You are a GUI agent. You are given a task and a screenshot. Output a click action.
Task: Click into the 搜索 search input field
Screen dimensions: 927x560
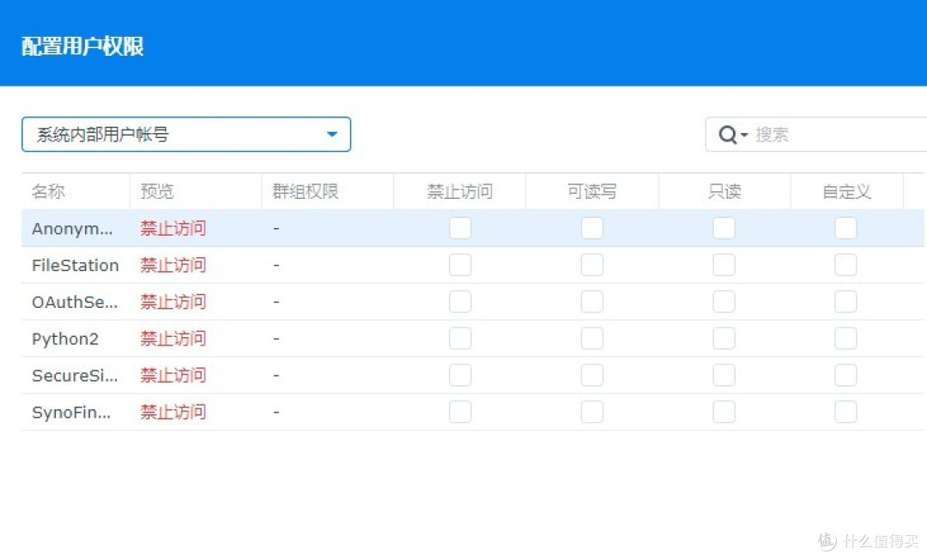coord(815,134)
